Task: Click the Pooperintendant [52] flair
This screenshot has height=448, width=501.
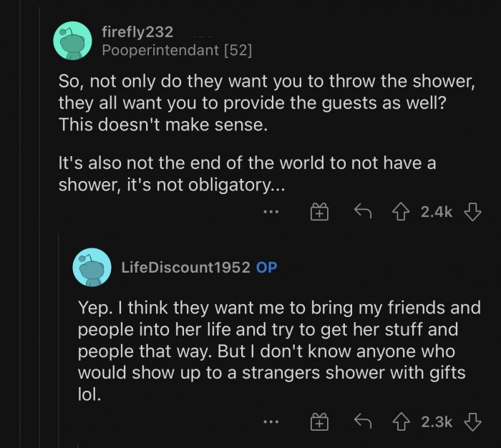Action: (176, 51)
